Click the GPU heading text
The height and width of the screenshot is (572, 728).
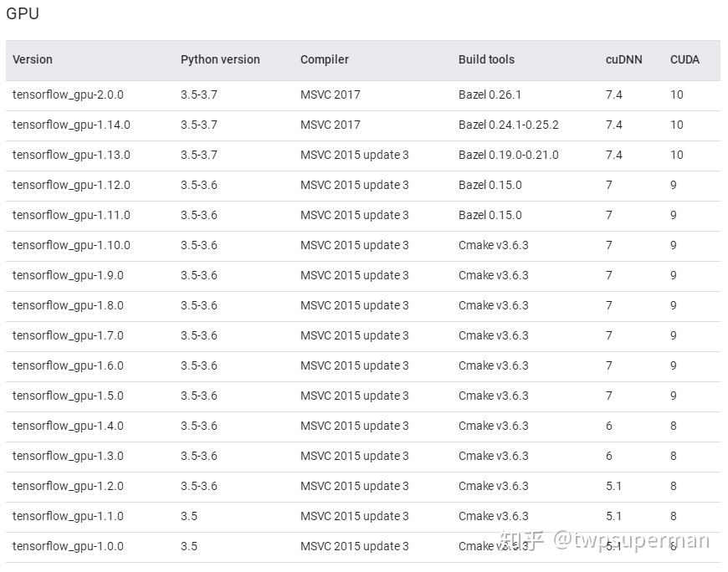(x=23, y=13)
